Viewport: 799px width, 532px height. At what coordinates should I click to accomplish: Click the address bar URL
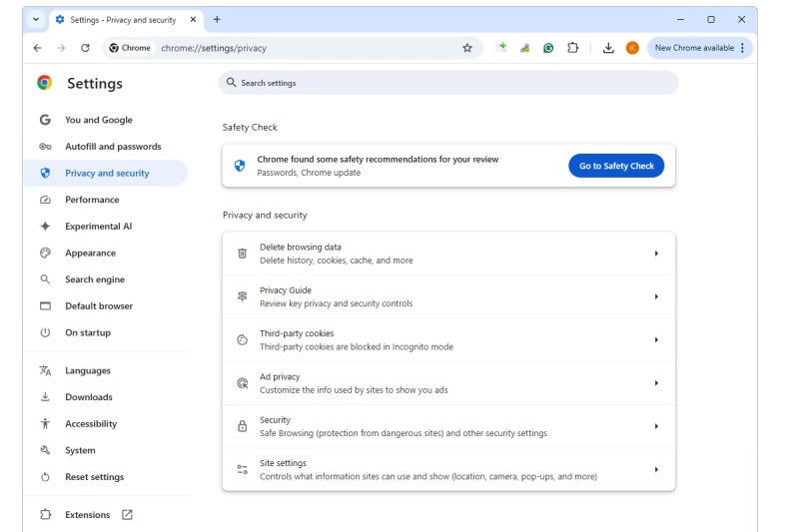pos(214,48)
